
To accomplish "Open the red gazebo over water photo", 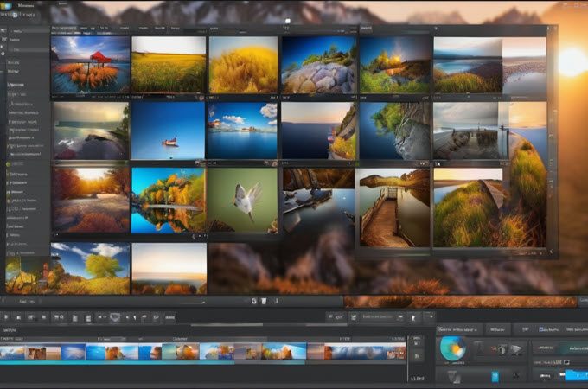I will pos(91,65).
